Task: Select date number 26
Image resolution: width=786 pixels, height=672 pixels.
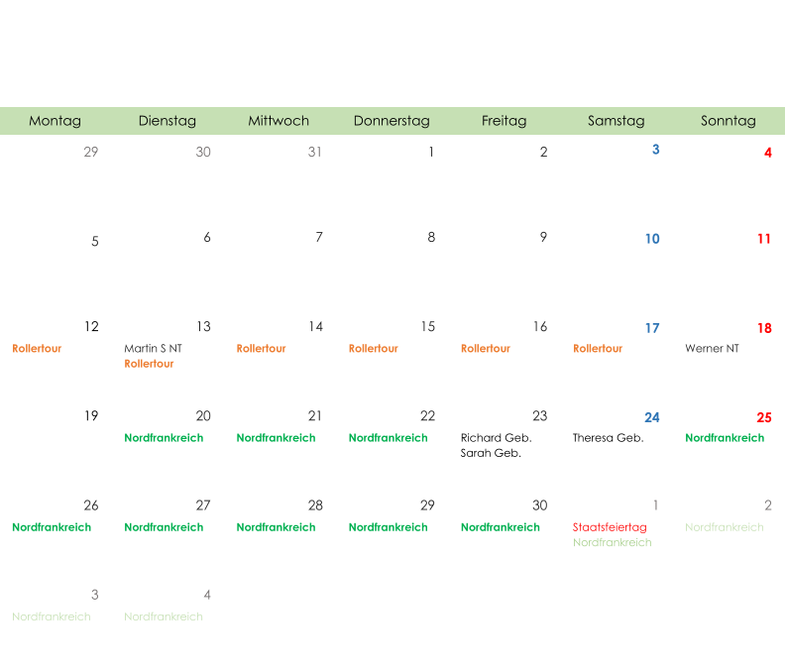Action: (91, 505)
